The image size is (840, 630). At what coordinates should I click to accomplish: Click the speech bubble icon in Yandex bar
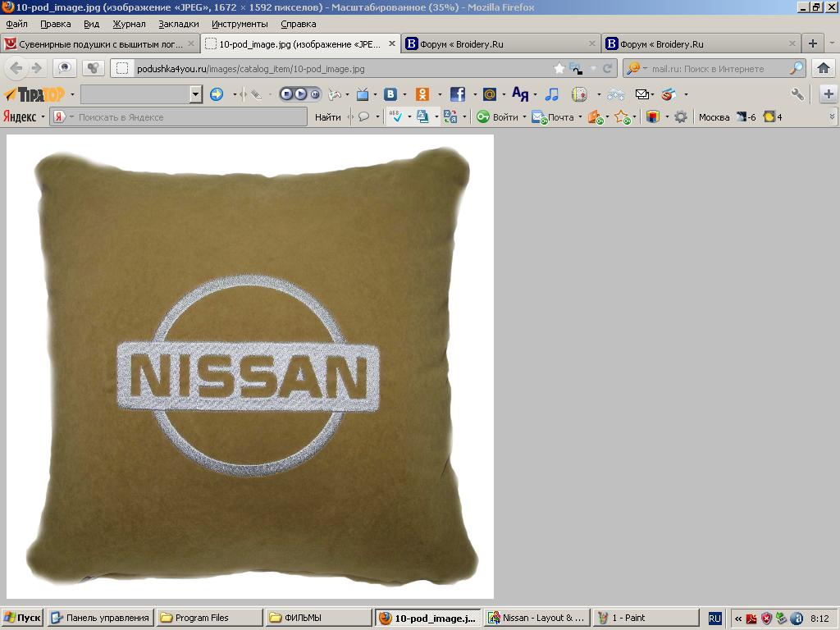pos(363,116)
